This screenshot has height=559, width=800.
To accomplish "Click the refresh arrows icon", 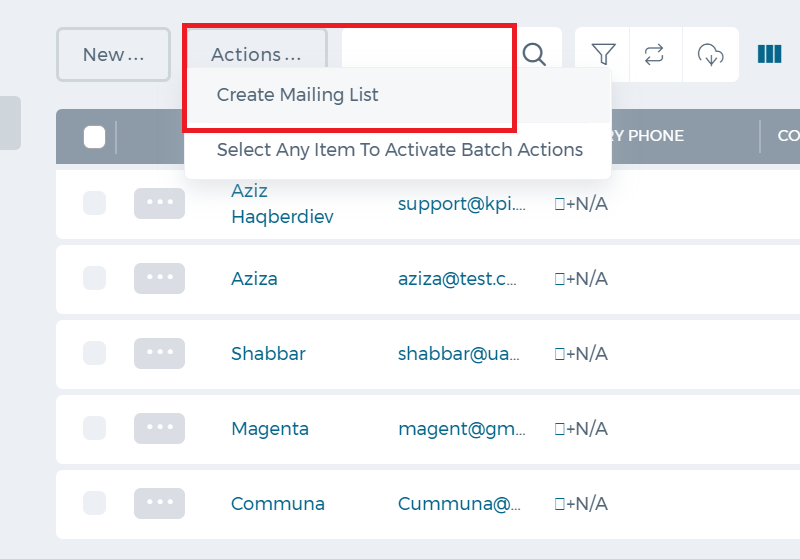I will point(654,55).
